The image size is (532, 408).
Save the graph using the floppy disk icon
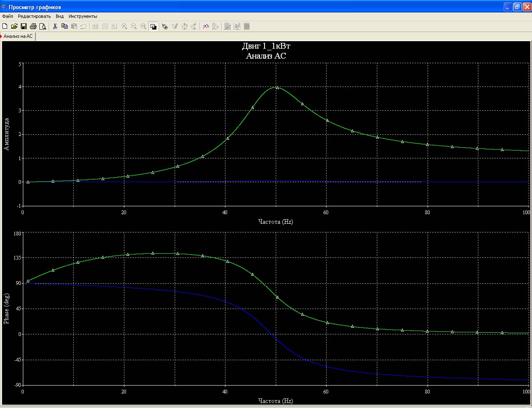pos(24,27)
